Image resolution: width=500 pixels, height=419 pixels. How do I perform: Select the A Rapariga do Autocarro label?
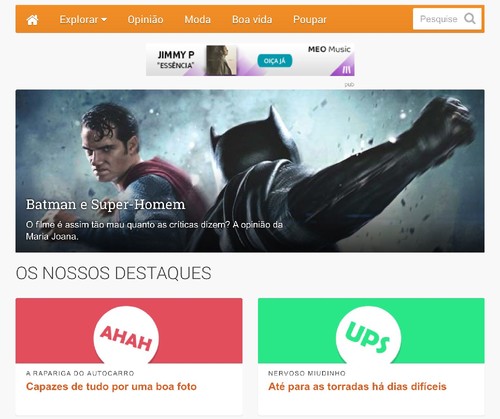click(80, 373)
